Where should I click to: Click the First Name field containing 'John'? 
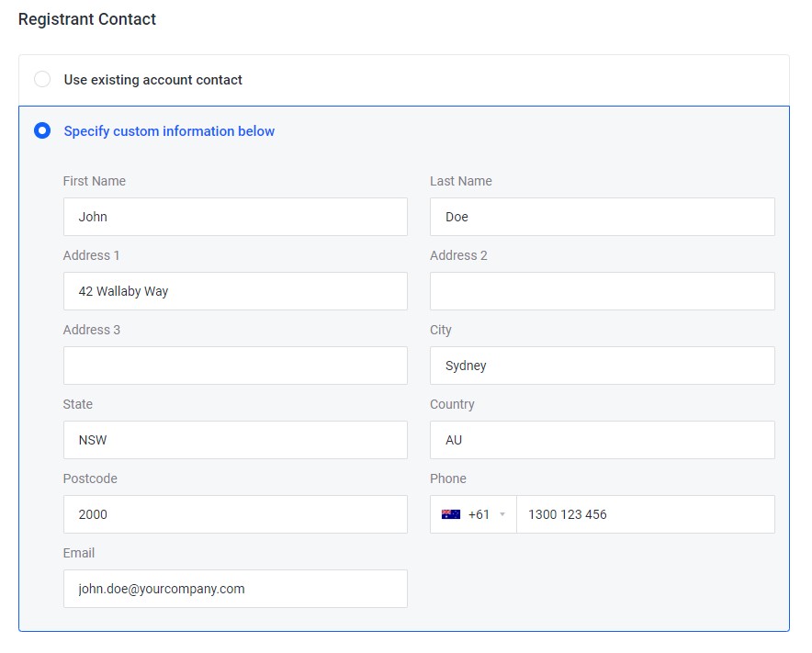click(x=235, y=217)
